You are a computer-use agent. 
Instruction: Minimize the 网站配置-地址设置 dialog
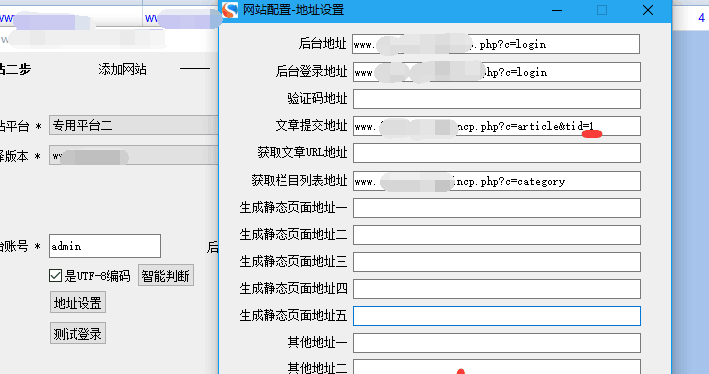point(557,10)
